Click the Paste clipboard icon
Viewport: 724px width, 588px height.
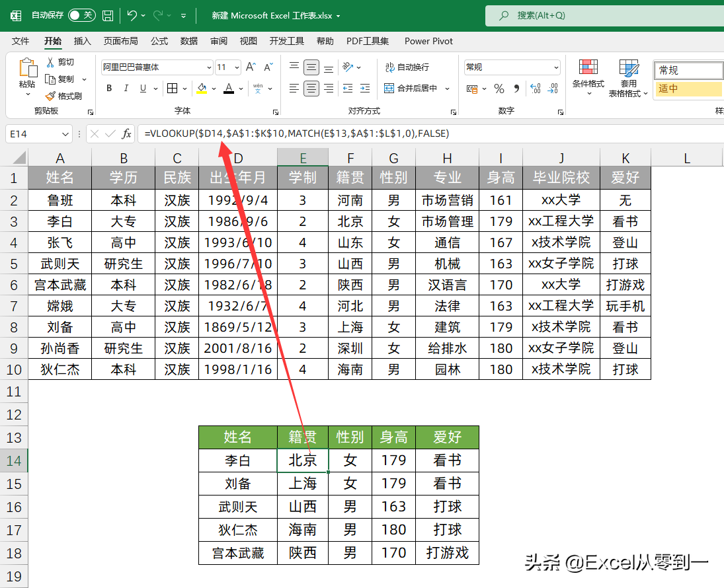[27, 68]
